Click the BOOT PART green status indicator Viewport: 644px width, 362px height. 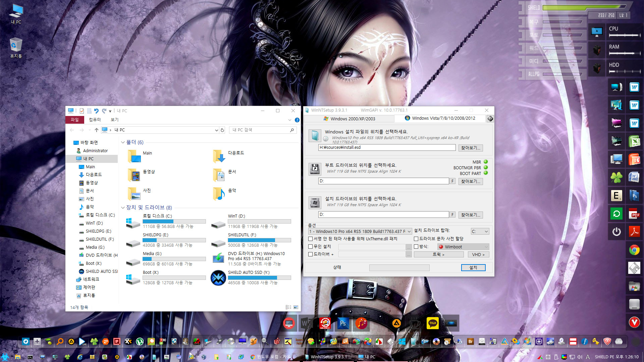[x=486, y=173]
